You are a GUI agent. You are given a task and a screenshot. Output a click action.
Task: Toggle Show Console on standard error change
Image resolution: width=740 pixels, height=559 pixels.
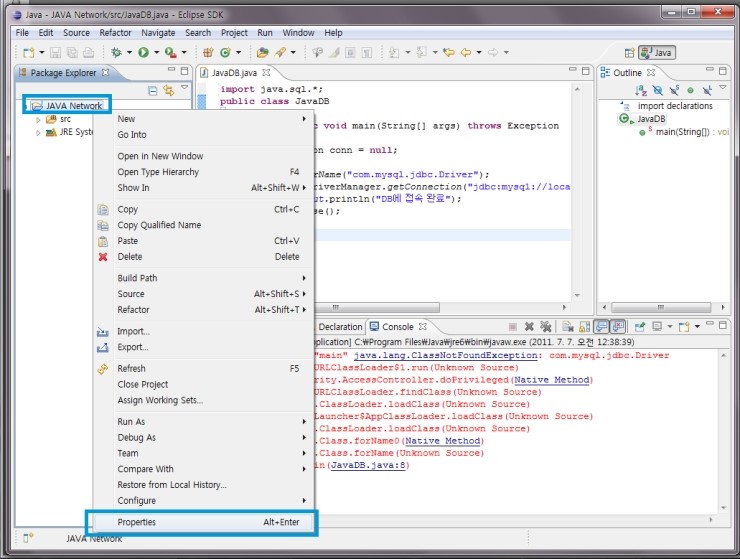click(618, 326)
